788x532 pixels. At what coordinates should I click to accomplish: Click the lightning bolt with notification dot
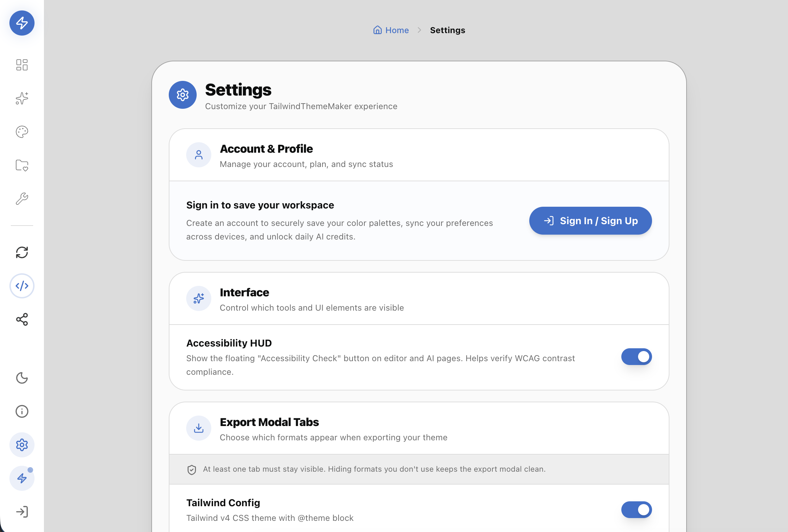(22, 478)
